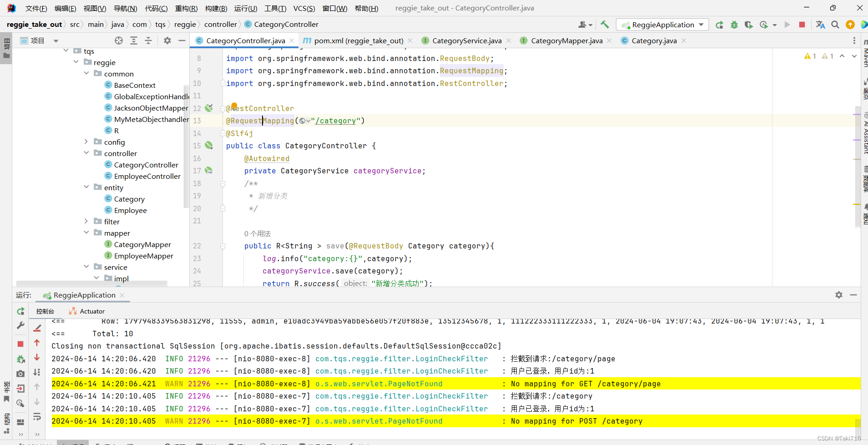This screenshot has width=868, height=445.
Task: Open the translation tool icon near search
Action: pyautogui.click(x=821, y=25)
